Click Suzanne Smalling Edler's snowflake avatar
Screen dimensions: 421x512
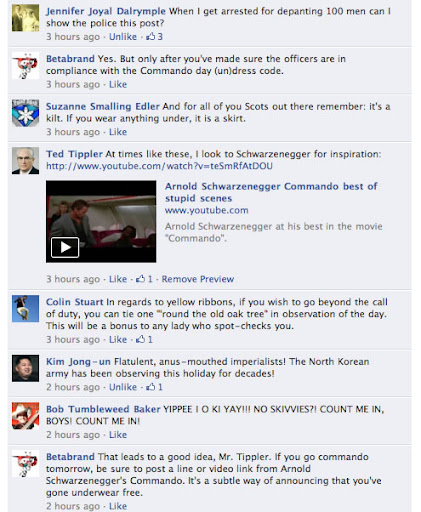[25, 113]
